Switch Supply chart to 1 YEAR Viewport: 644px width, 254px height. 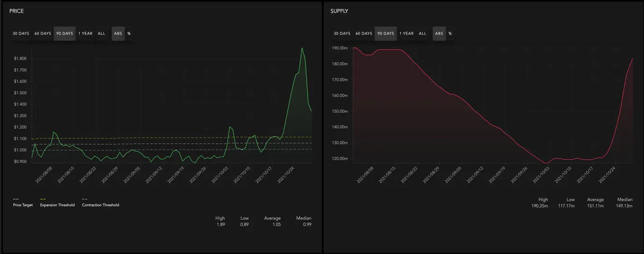(406, 34)
